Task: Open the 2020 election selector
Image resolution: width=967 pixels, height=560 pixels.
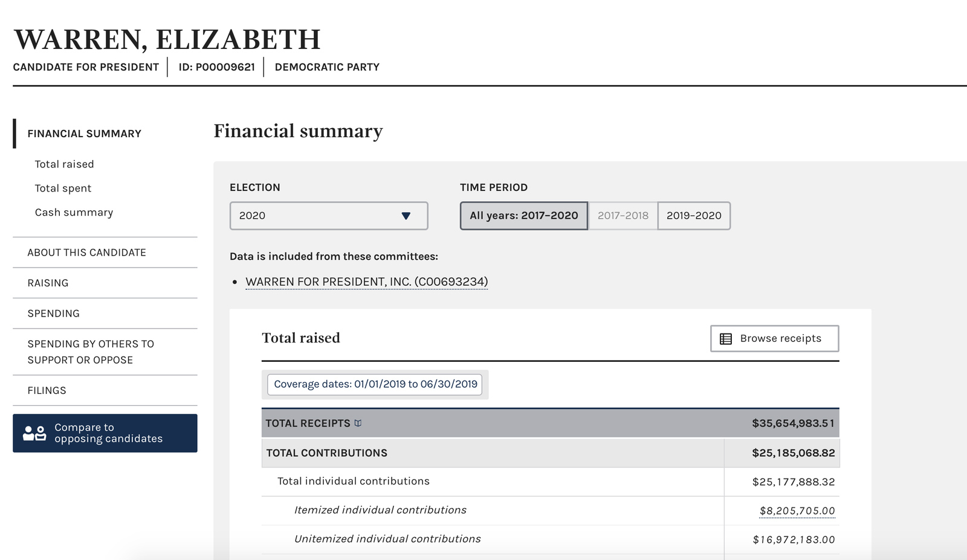Action: pos(328,216)
